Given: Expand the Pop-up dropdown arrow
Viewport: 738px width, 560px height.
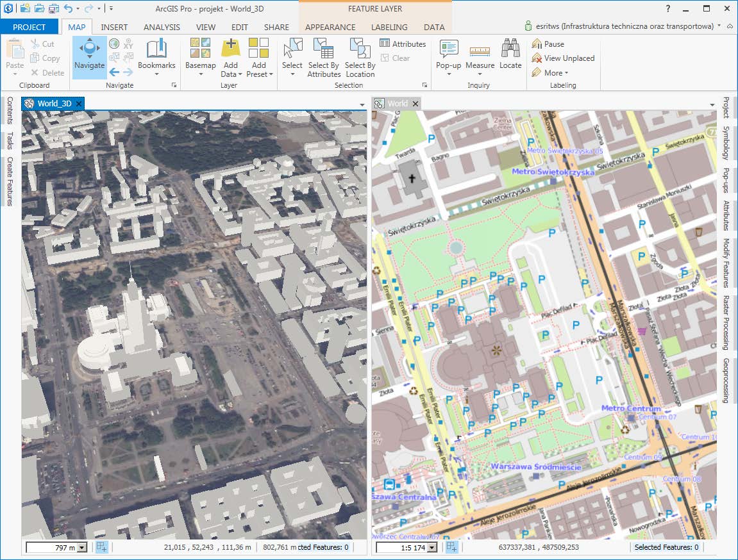Looking at the screenshot, I should (449, 74).
